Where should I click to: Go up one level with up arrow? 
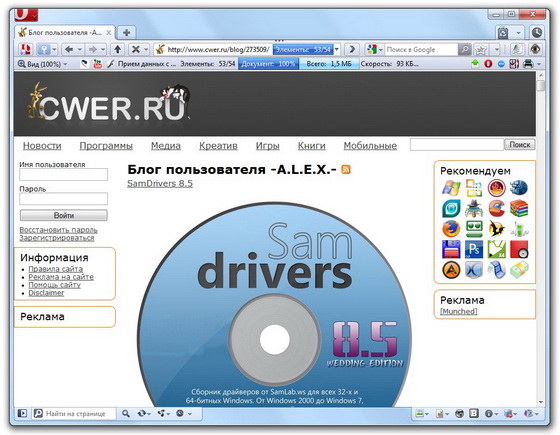[x=118, y=49]
